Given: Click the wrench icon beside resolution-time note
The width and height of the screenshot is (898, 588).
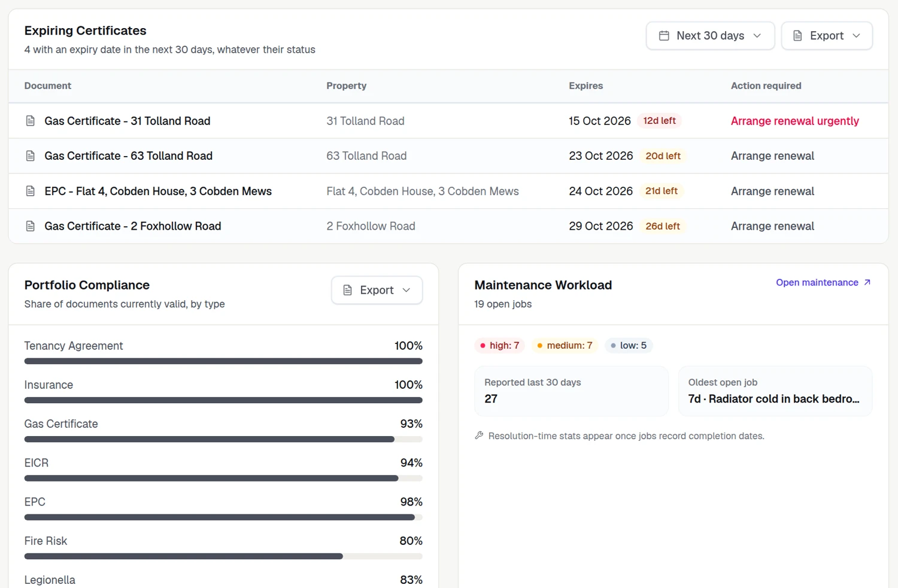Looking at the screenshot, I should coord(479,435).
